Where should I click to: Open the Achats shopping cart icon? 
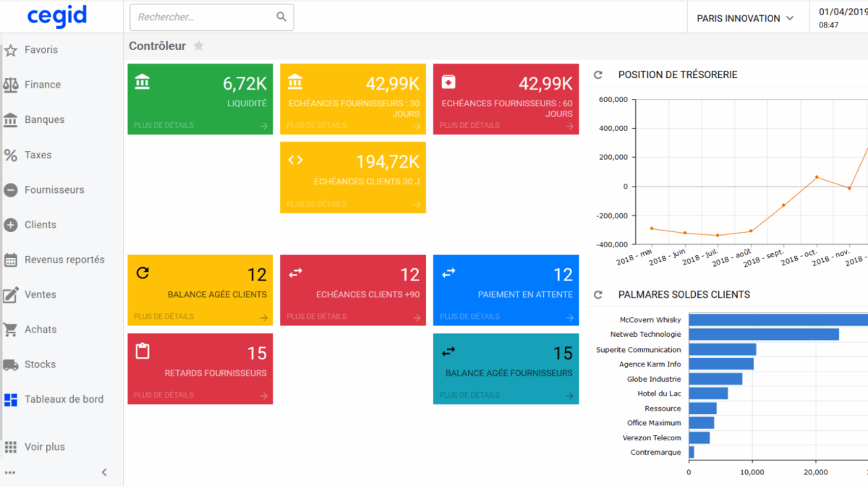pyautogui.click(x=11, y=330)
